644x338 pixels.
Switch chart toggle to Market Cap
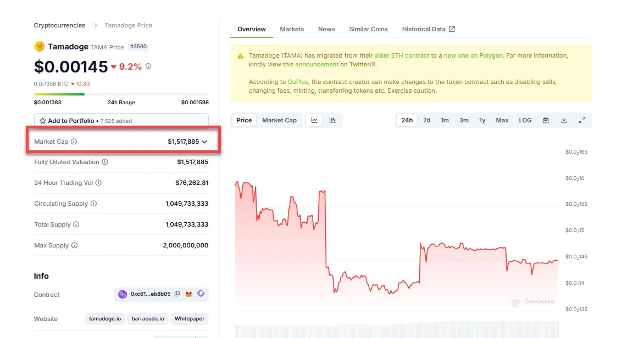tap(279, 120)
